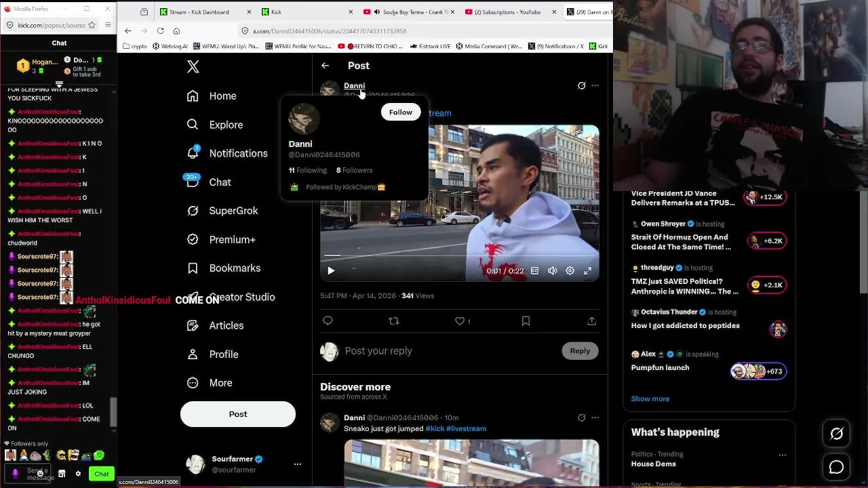This screenshot has height=488, width=868.
Task: Reload the page with refresh icon
Action: 160,30
